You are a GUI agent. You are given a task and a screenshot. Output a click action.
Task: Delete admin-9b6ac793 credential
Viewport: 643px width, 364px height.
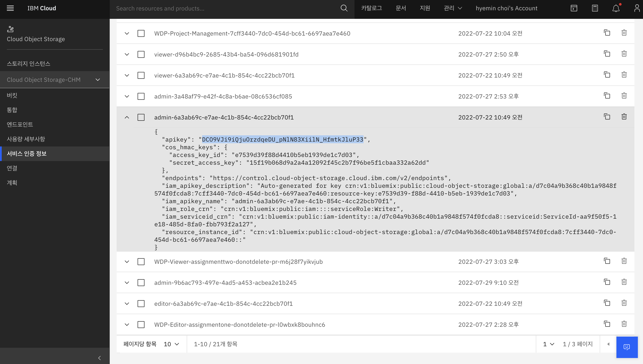[624, 282]
